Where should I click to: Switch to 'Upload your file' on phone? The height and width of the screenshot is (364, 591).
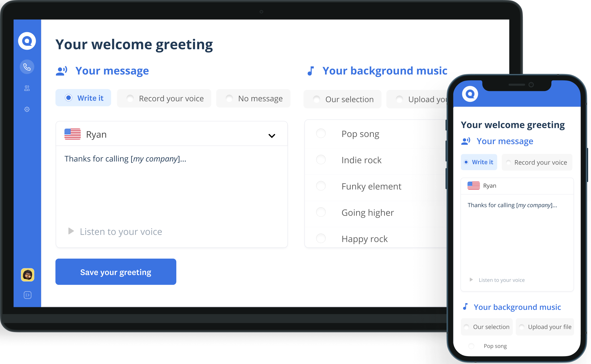click(x=545, y=327)
